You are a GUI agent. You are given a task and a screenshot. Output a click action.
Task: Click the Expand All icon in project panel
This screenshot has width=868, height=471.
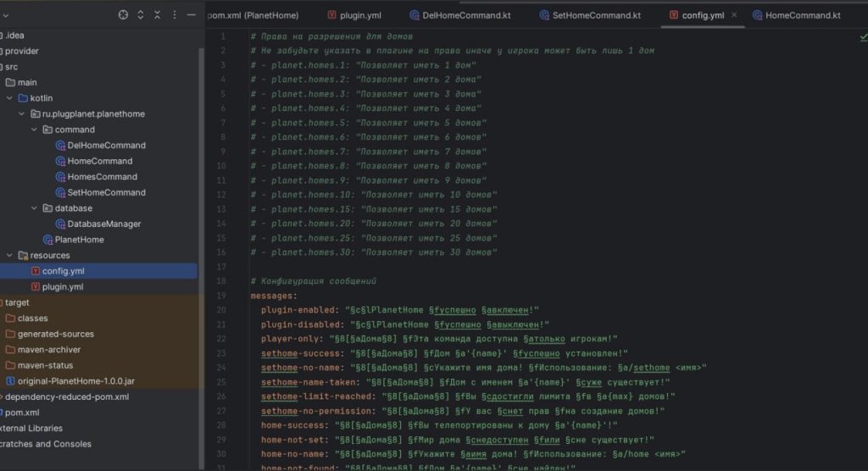click(x=141, y=14)
